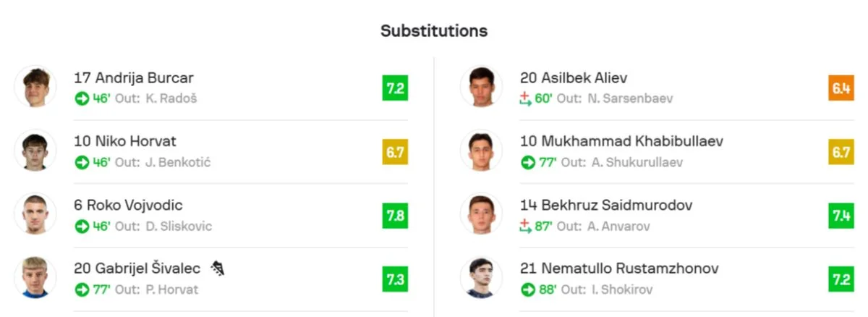
Task: Click the injury substitution icon under Asilbek Aliev
Action: pos(526,98)
